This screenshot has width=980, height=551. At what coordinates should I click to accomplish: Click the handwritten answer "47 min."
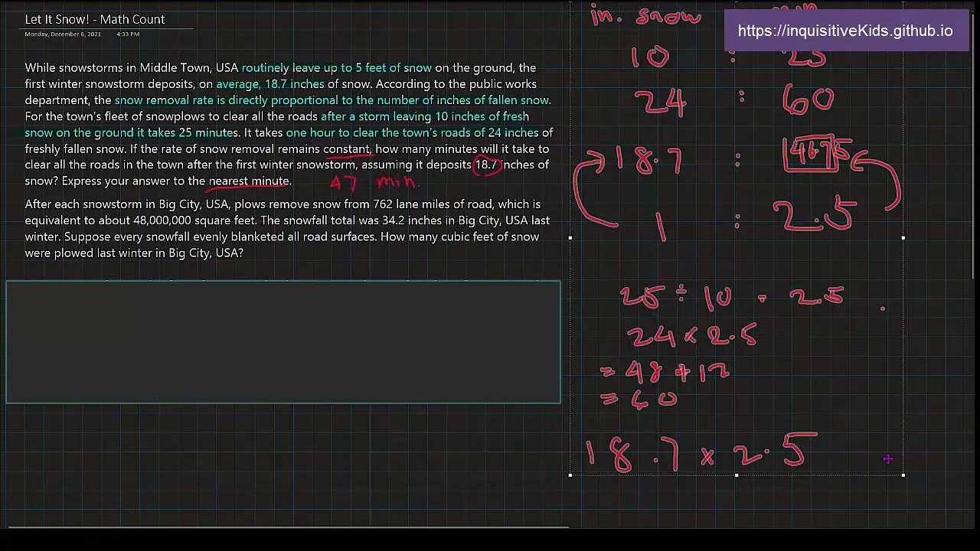point(374,182)
